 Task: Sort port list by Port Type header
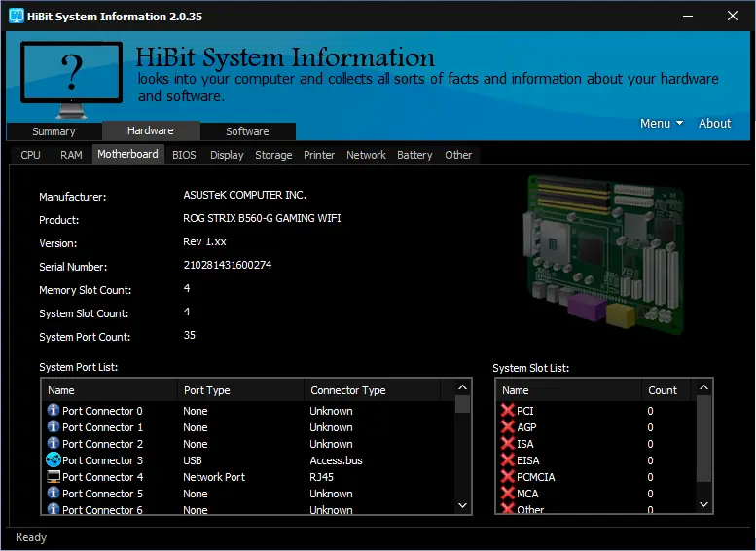point(241,390)
